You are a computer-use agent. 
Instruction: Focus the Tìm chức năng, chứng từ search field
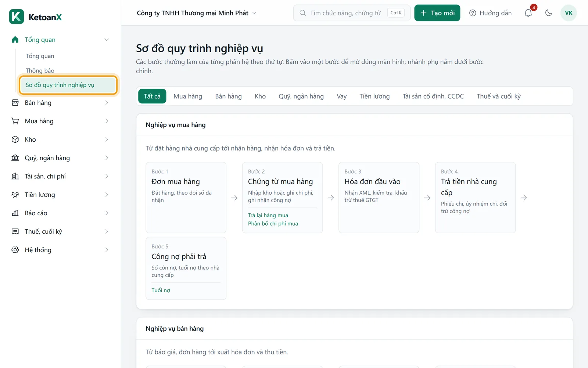point(352,13)
